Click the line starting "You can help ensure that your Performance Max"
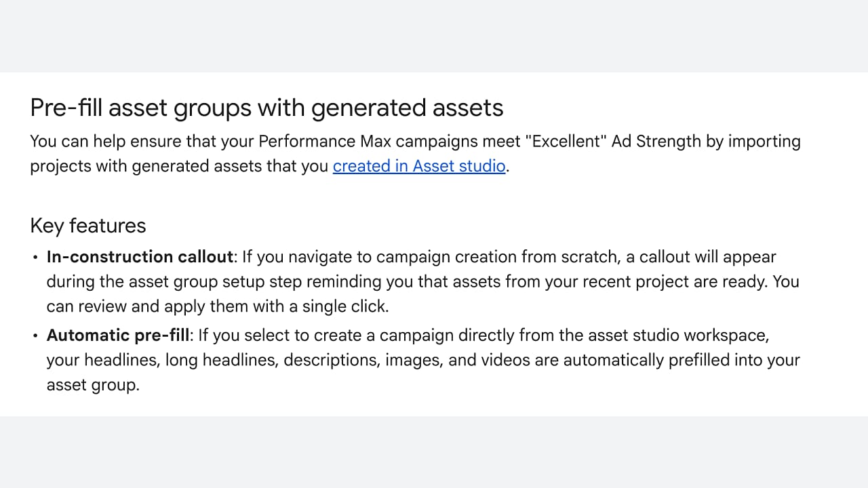 point(416,142)
